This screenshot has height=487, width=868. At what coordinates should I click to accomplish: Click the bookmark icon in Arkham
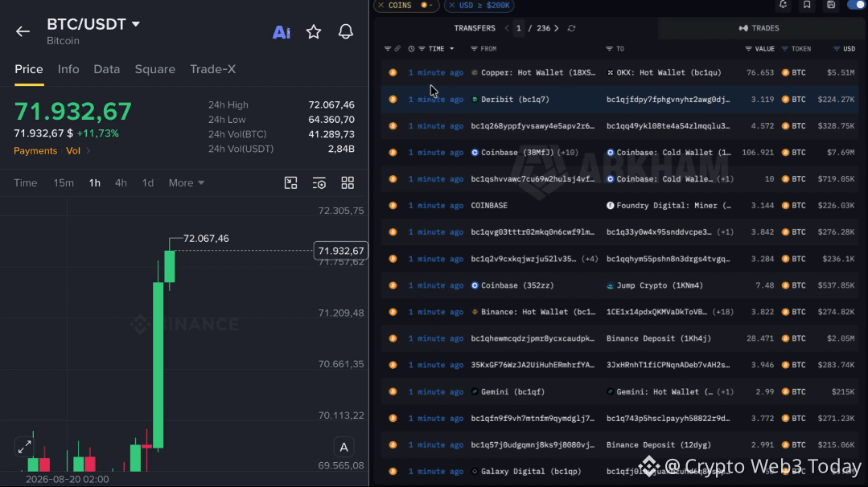point(807,5)
